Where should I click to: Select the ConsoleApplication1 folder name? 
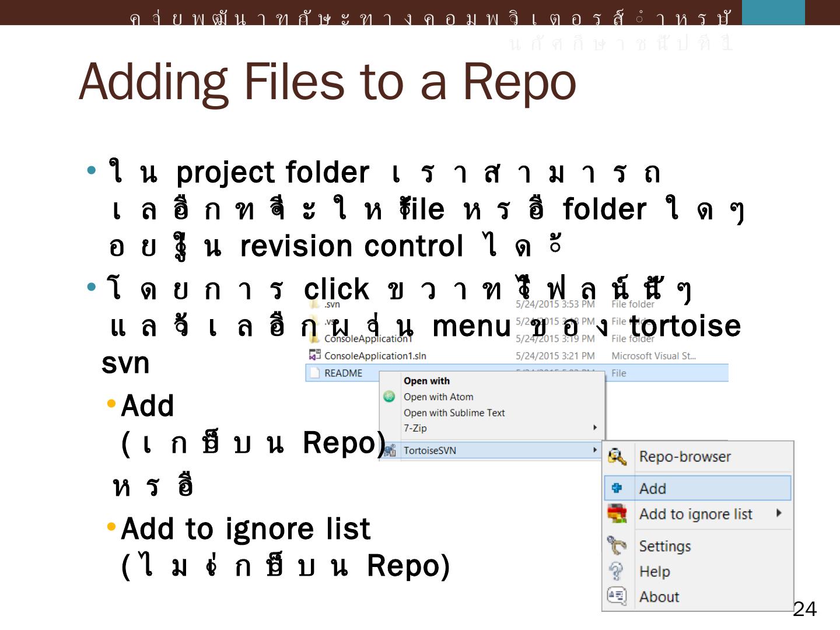coord(367,339)
